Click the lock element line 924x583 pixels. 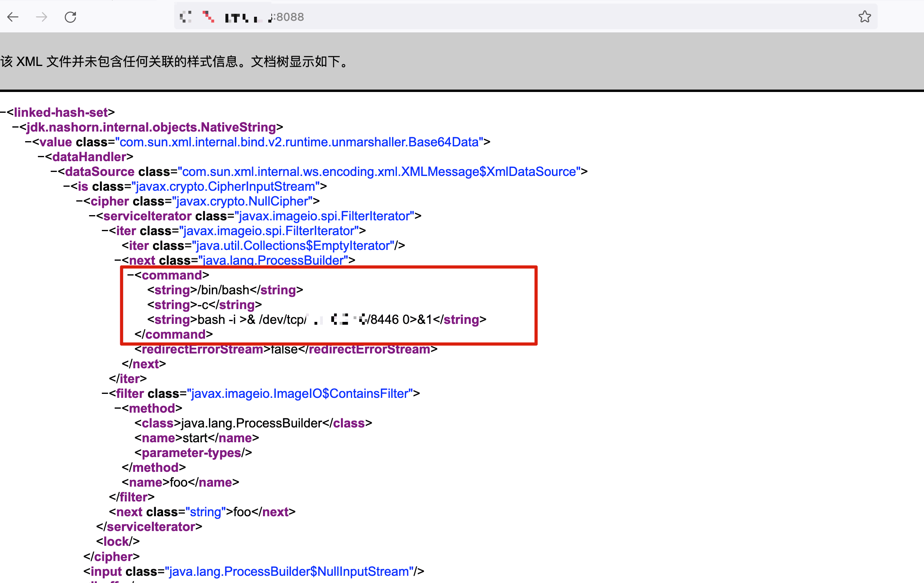pos(118,541)
